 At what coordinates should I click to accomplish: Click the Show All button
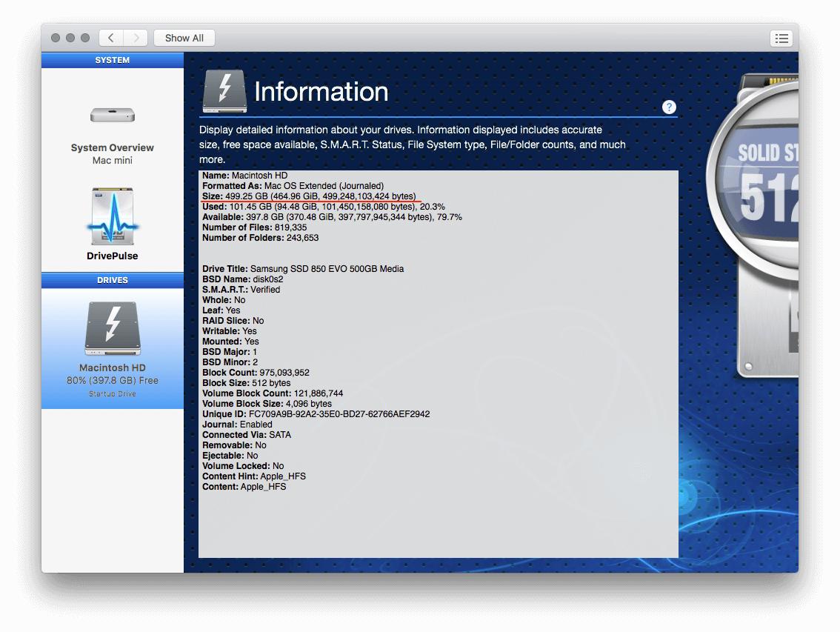184,38
